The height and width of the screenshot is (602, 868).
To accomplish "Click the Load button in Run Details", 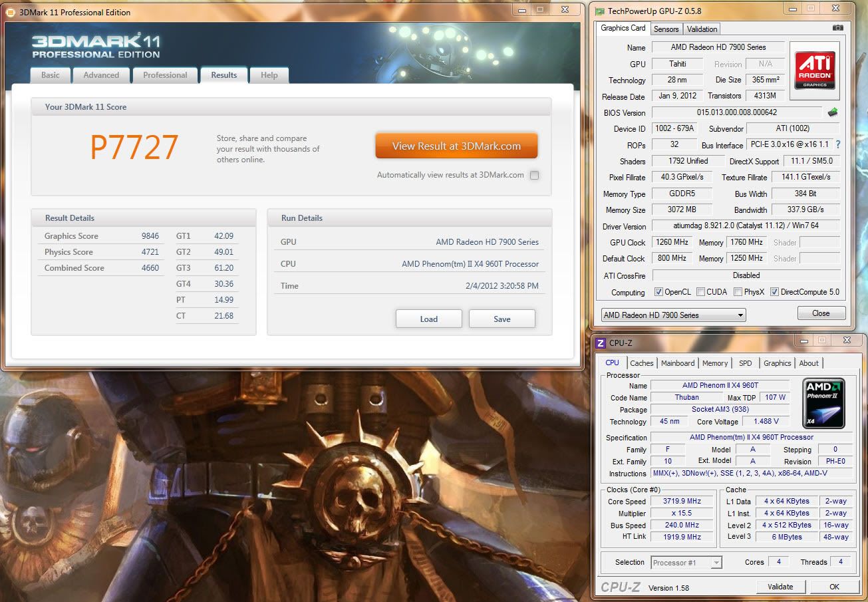I will point(429,319).
